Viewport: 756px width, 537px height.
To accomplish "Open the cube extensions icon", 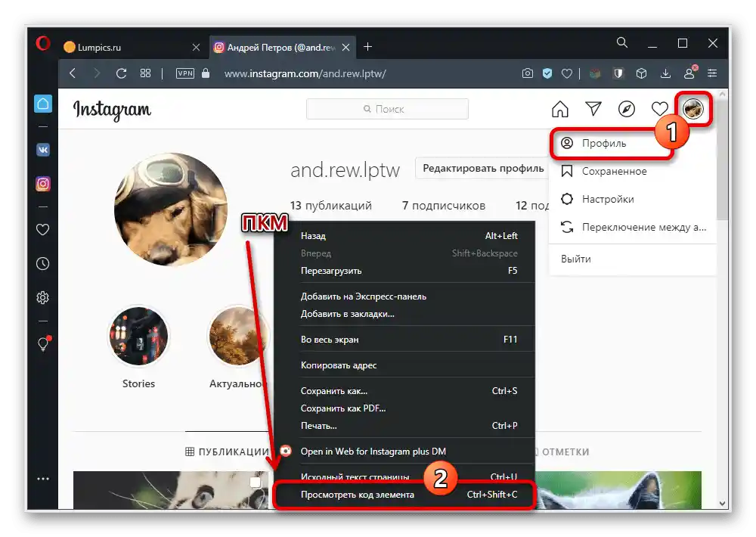I will 641,73.
